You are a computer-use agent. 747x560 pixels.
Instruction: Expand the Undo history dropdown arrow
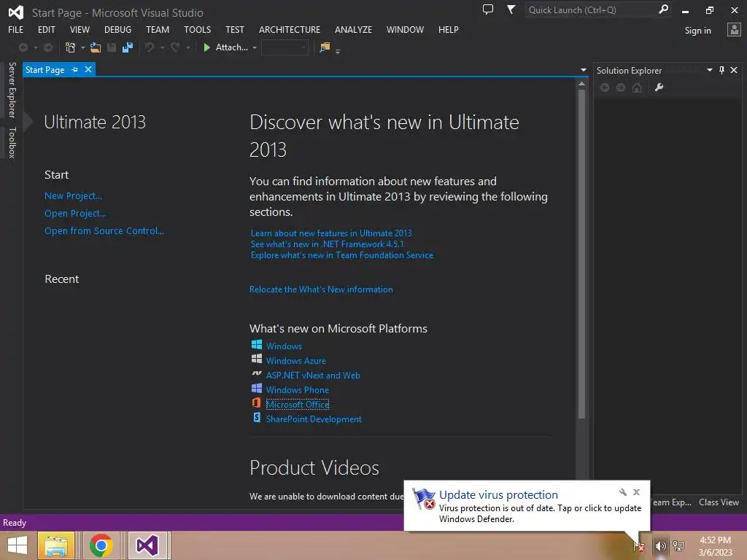[163, 47]
